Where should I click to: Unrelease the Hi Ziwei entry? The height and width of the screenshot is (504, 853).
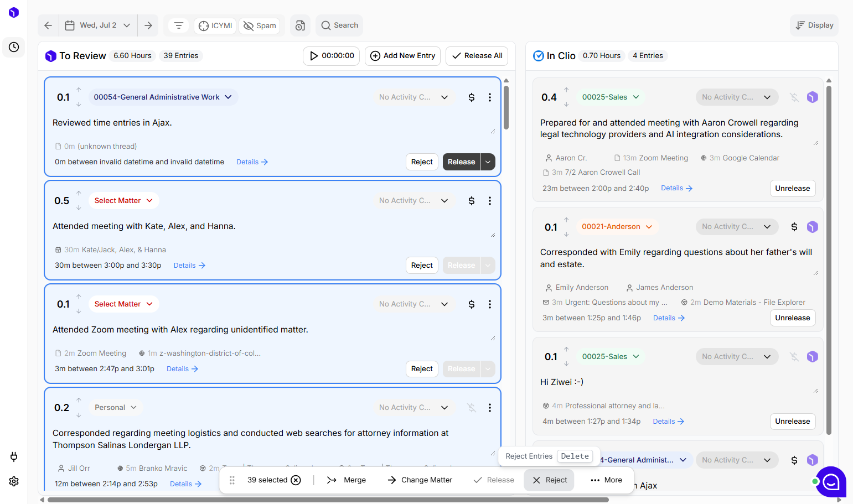792,422
